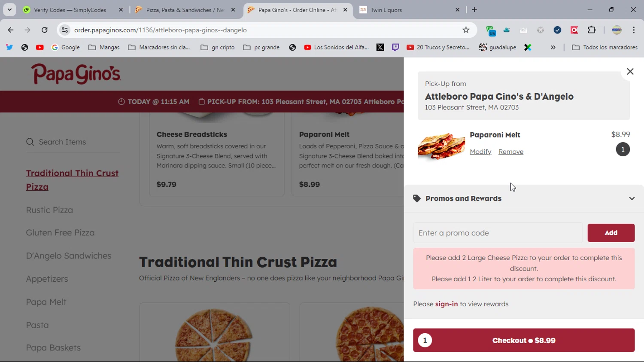Click the cheese pizza thumbnail

coord(214,335)
